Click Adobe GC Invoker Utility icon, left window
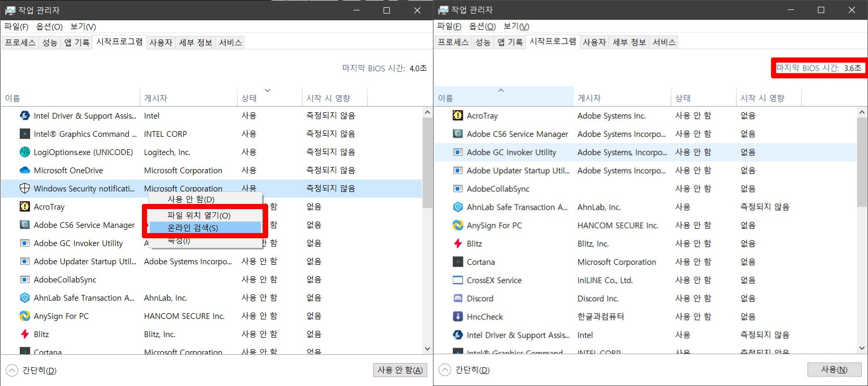 coord(24,243)
